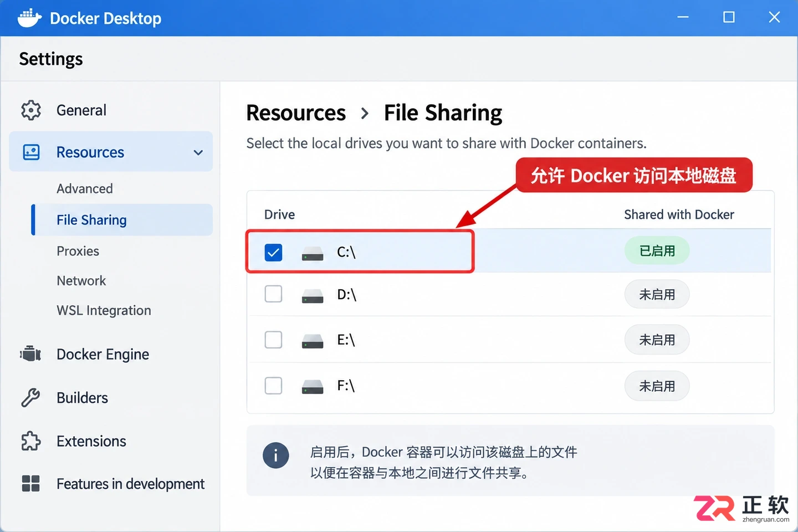Image resolution: width=798 pixels, height=532 pixels.
Task: Minimize the Docker Desktop window
Action: 683,17
